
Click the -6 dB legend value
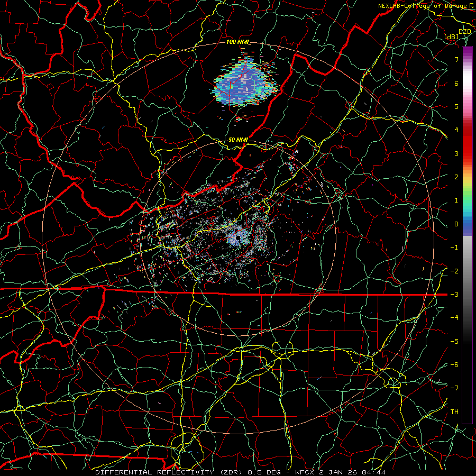point(454,364)
